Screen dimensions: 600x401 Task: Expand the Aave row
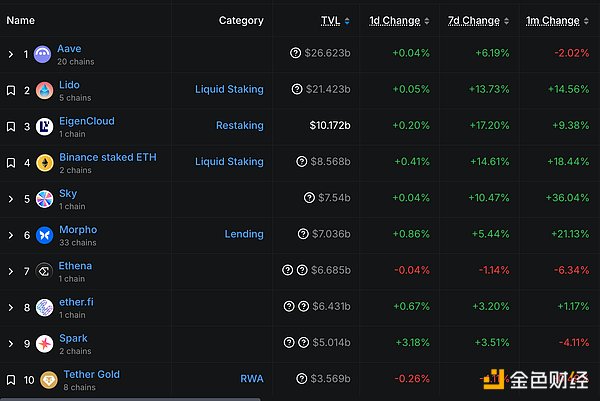tap(11, 54)
